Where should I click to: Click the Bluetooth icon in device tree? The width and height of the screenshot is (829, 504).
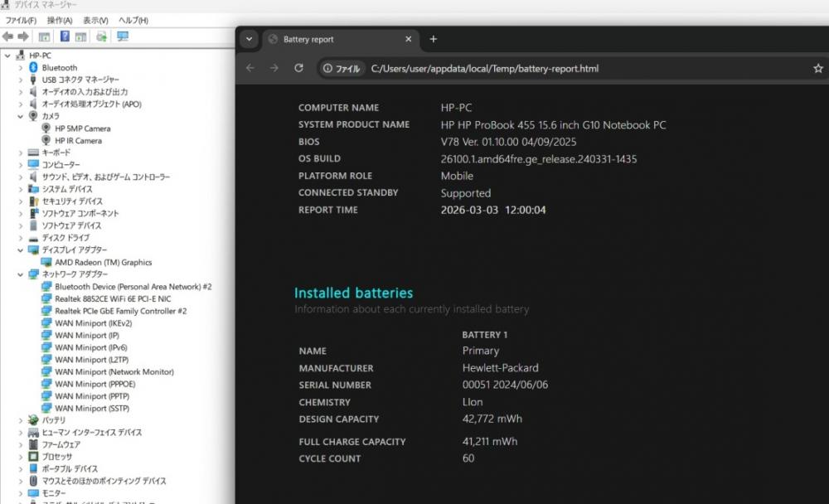[x=33, y=67]
